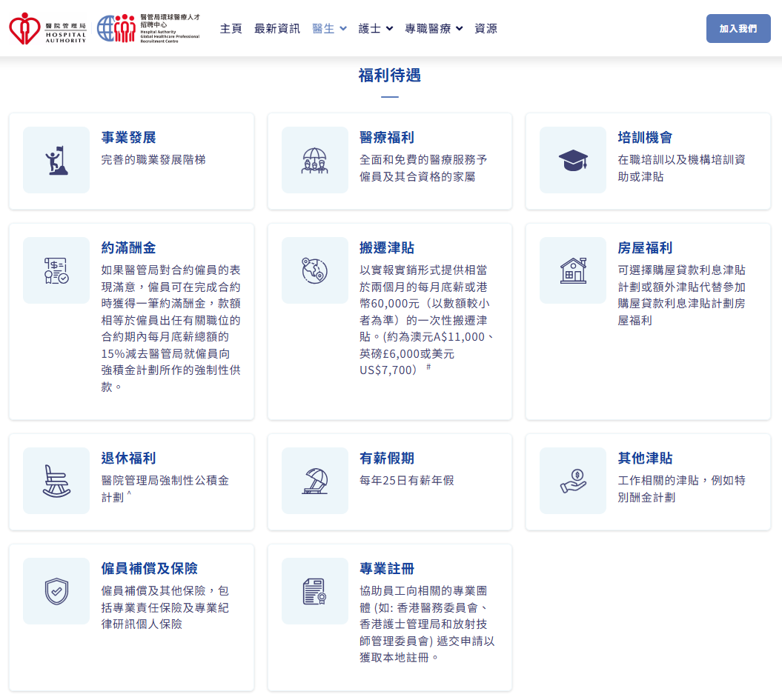Viewport: 782px width, 700px height.
Task: Click the 加入我們 button
Action: [738, 28]
